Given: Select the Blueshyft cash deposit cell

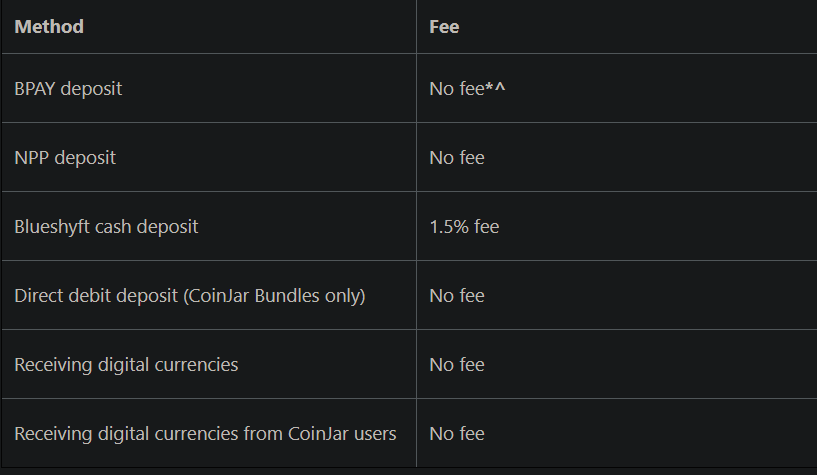Looking at the screenshot, I should [x=209, y=226].
